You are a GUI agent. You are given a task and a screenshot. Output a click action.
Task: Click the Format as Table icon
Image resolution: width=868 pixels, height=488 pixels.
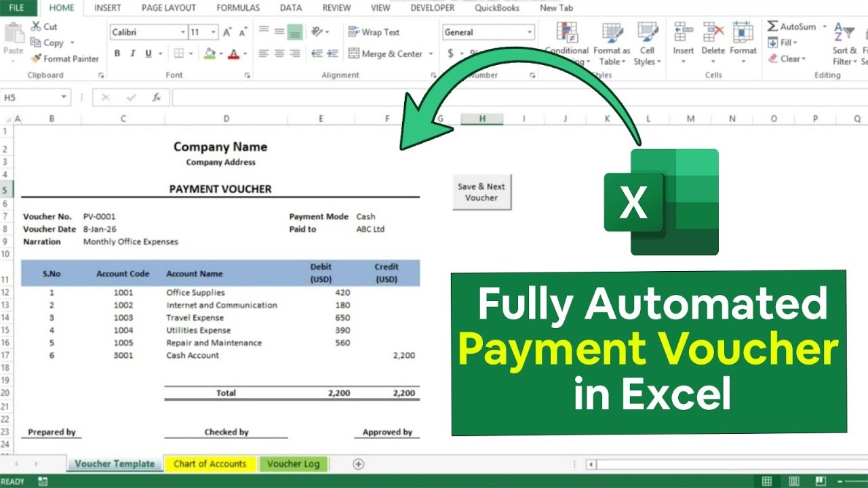tap(612, 33)
